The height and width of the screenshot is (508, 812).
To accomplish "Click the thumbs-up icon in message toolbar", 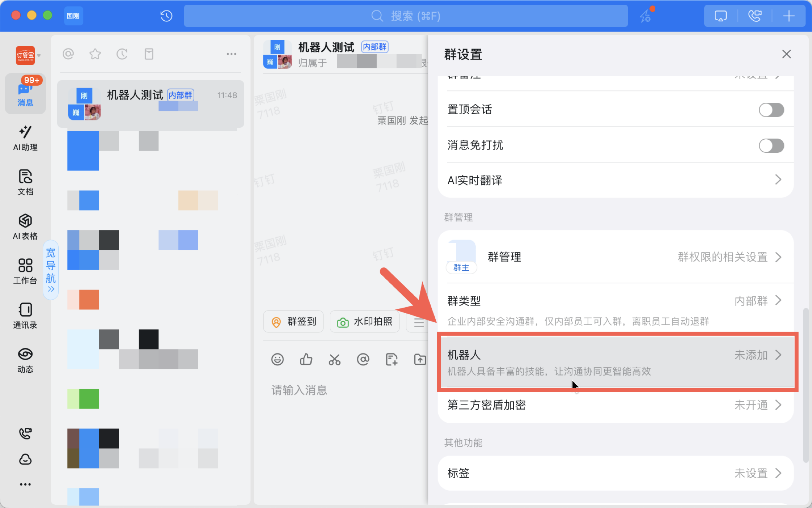I will 306,359.
